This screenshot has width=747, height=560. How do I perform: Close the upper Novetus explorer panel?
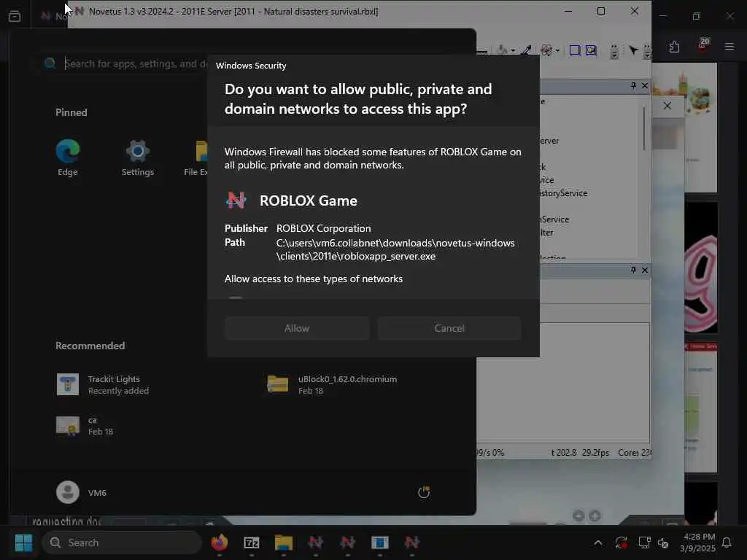[645, 85]
